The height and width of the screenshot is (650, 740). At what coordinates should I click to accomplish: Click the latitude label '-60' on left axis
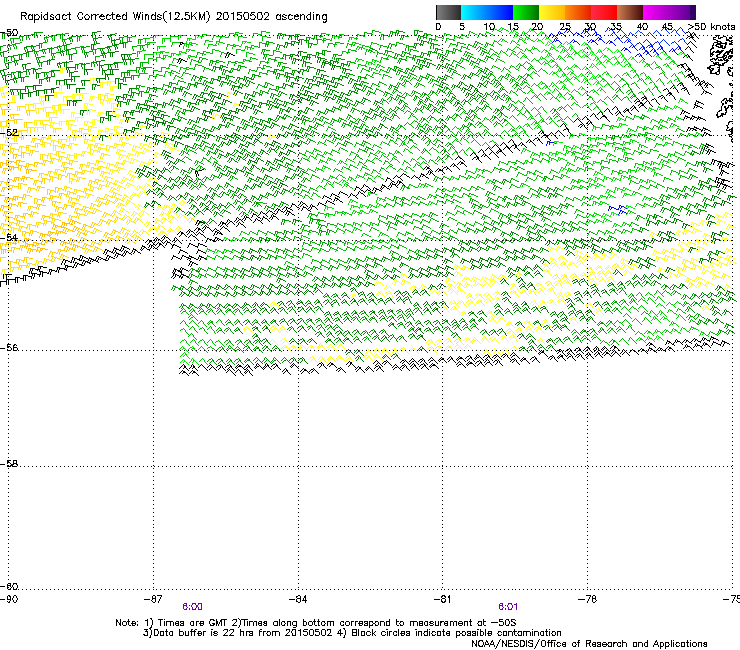[9, 586]
